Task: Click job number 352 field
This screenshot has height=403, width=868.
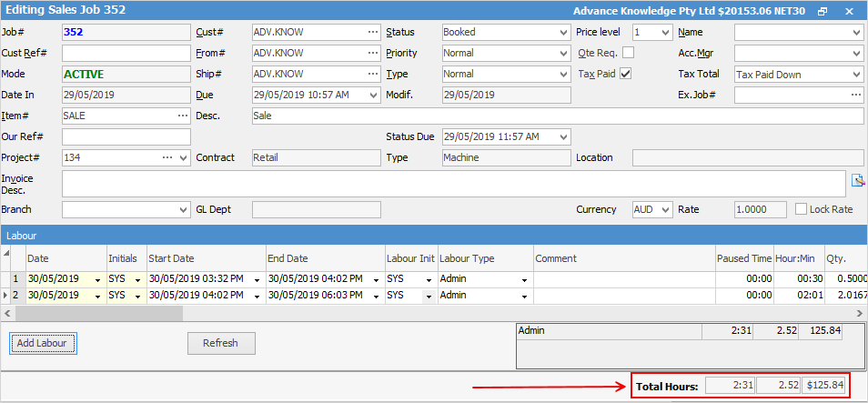Action: point(126,32)
